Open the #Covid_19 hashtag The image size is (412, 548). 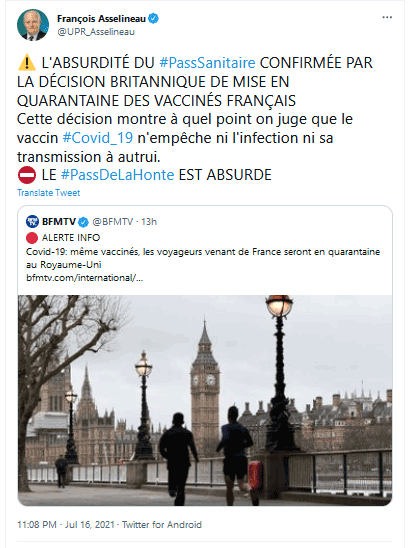point(98,138)
